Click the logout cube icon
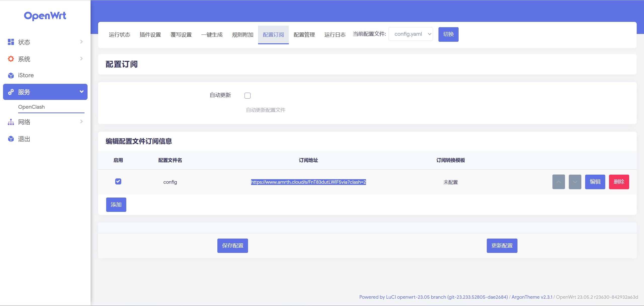This screenshot has height=306, width=644. pos(11,139)
